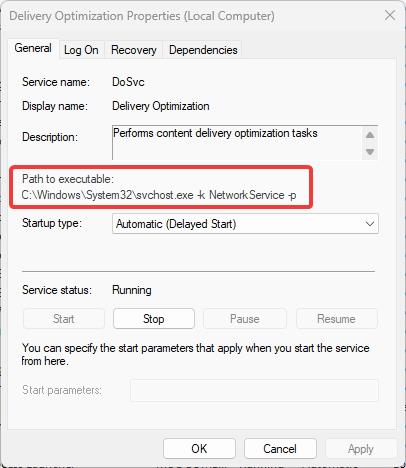Click the disabled Start button

(64, 319)
